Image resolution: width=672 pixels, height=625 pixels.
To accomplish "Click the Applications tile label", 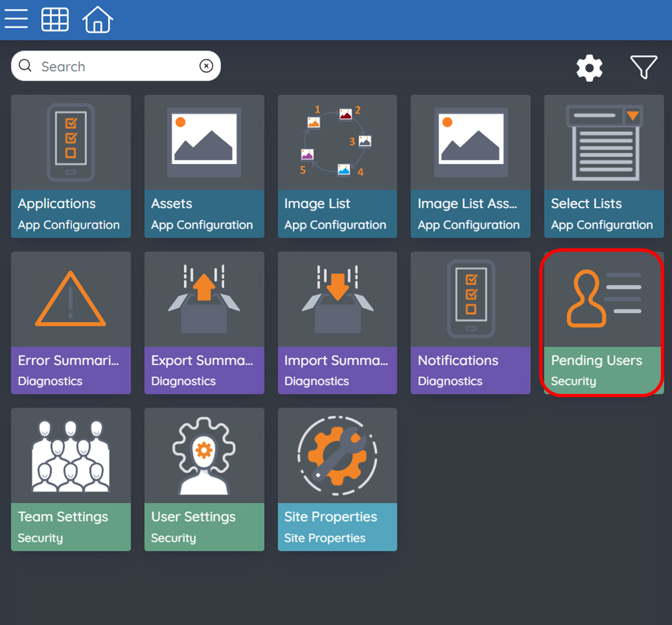I will [57, 204].
